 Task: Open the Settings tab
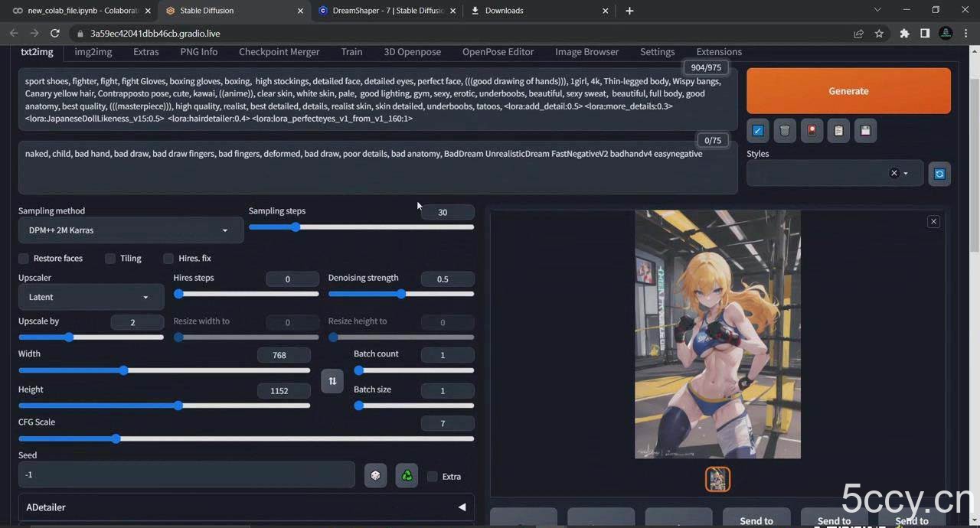[658, 52]
